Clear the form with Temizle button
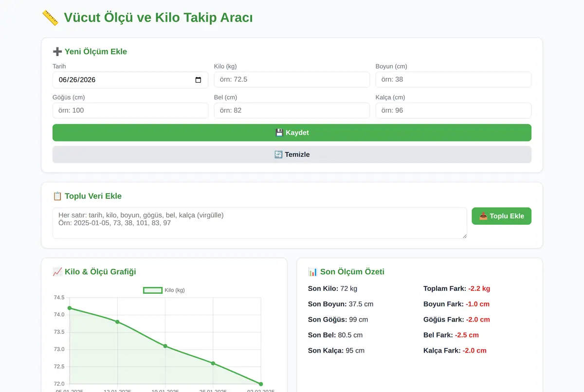Image resolution: width=584 pixels, height=392 pixels. pos(292,155)
